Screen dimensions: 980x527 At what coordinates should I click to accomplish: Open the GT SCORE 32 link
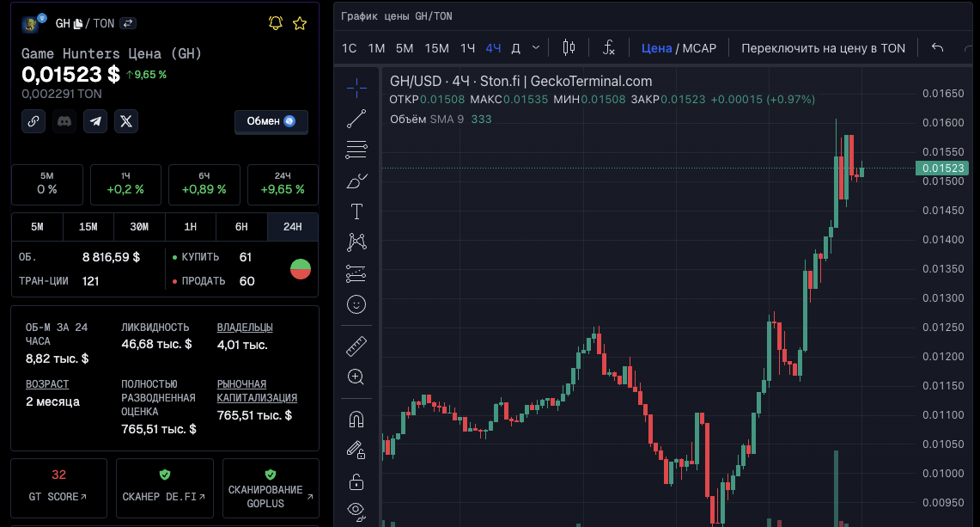coord(58,488)
